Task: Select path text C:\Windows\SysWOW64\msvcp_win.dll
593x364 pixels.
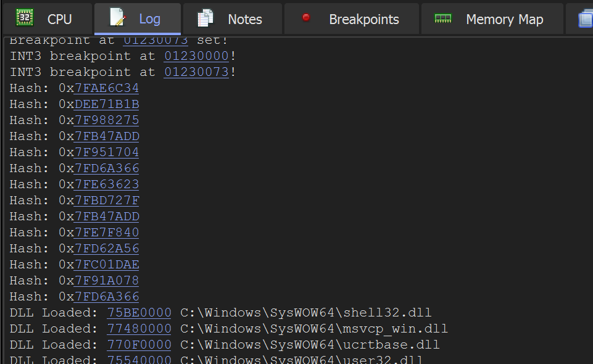Action: point(314,329)
